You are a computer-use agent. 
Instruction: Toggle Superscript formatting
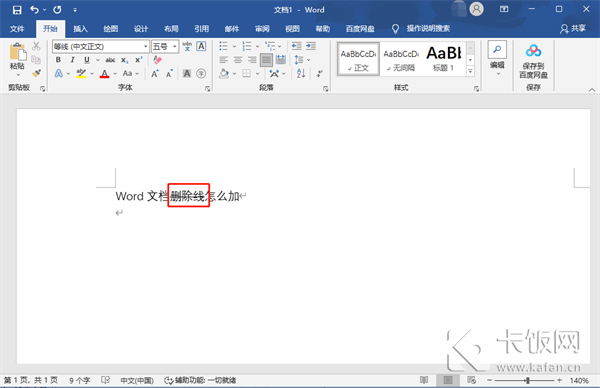tap(139, 60)
